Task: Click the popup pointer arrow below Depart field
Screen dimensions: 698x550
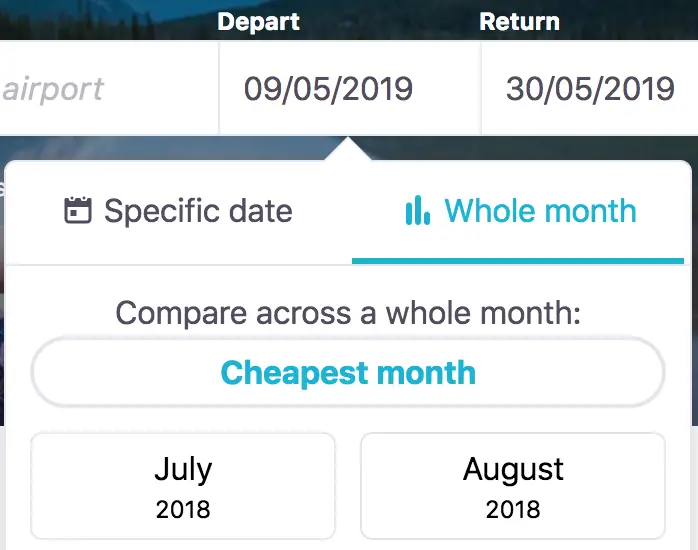Action: click(348, 149)
